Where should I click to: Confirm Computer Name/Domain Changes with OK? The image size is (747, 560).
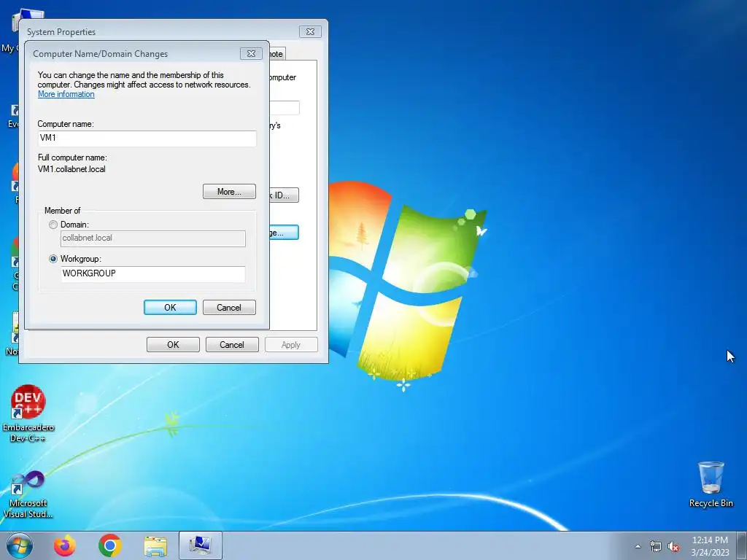[x=170, y=308]
